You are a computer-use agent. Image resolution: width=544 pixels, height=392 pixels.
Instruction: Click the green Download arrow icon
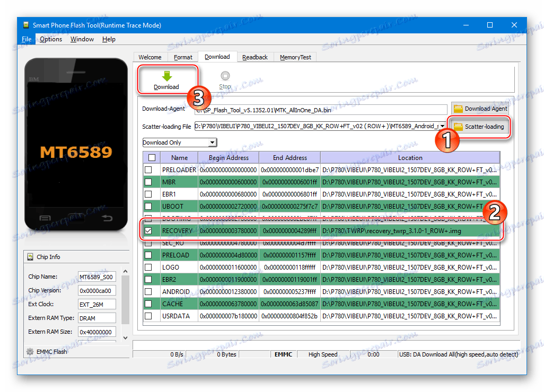point(166,76)
